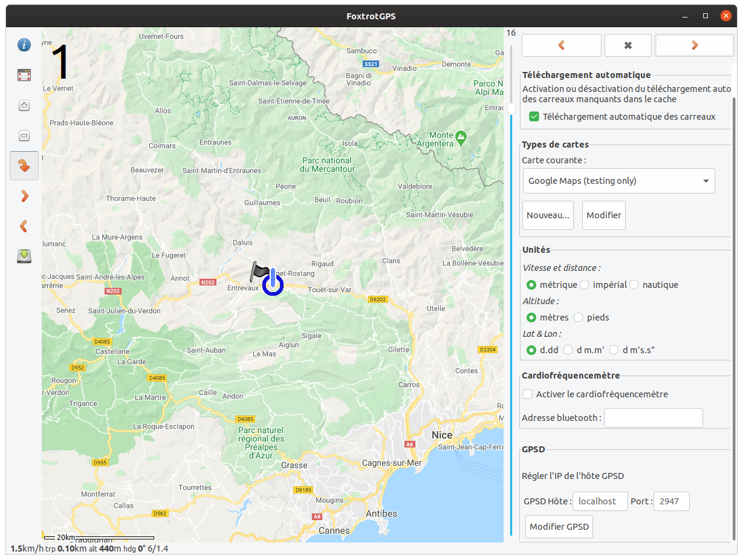
Task: Enable Activer le cardiofréquencemètre checkbox
Action: coord(528,394)
